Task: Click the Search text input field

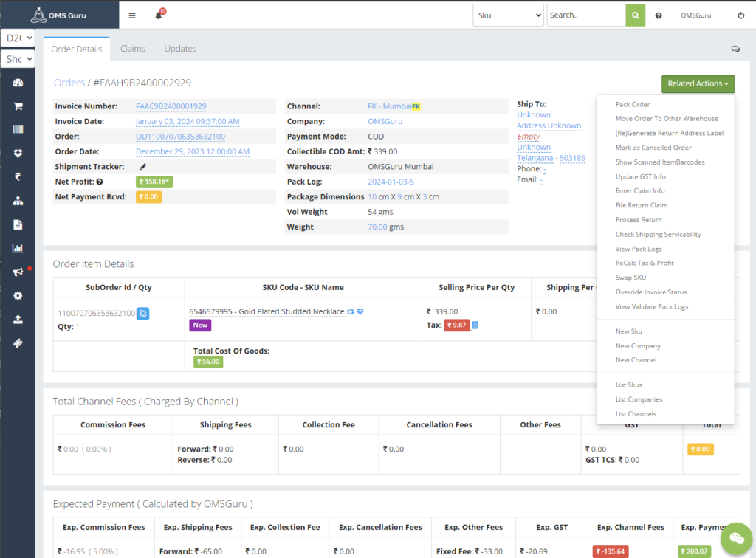Action: tap(585, 15)
